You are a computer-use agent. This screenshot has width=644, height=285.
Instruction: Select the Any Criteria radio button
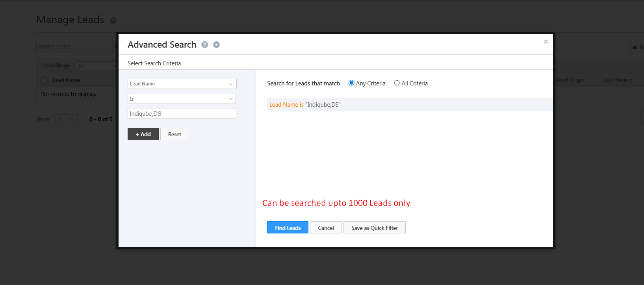tap(351, 83)
